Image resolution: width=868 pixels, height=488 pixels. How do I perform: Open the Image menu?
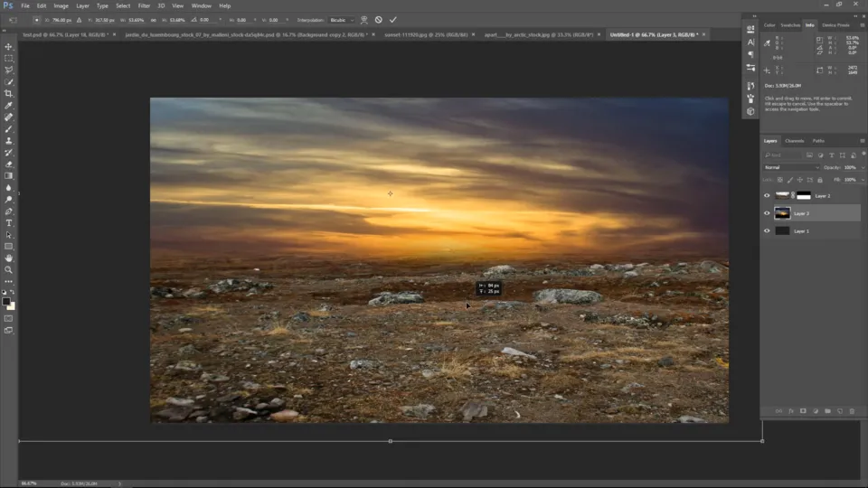click(61, 5)
